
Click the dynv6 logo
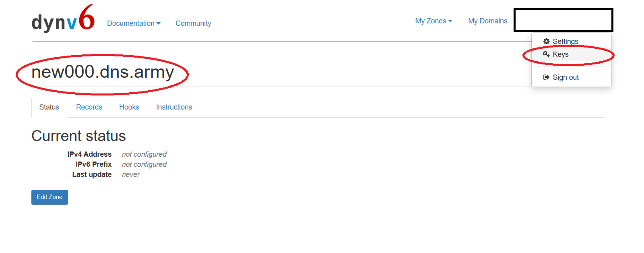point(63,20)
